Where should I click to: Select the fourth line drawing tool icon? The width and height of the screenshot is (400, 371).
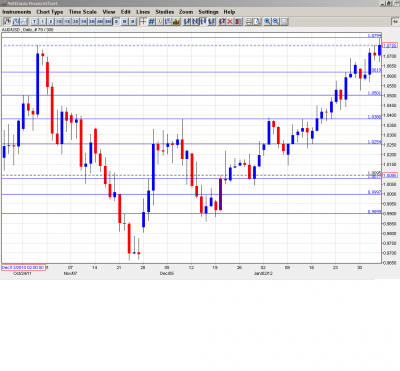point(212,22)
